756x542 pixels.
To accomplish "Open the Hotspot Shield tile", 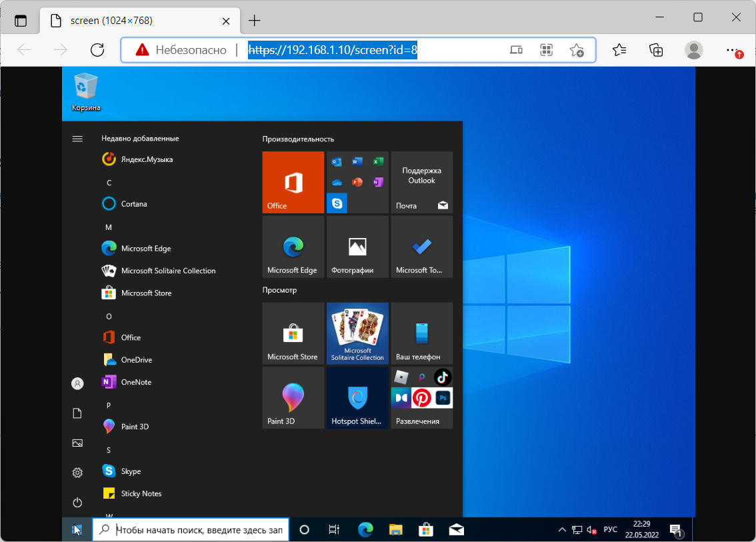I will point(357,398).
